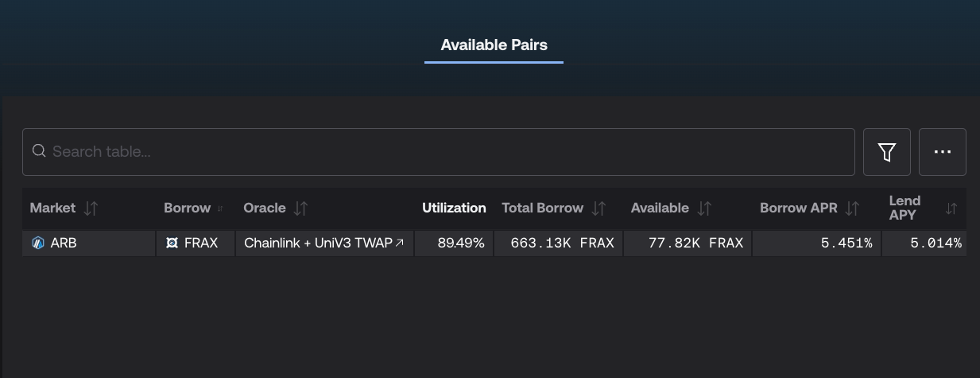The image size is (980, 378).
Task: Sort by Total Borrow arrows
Action: tap(598, 208)
